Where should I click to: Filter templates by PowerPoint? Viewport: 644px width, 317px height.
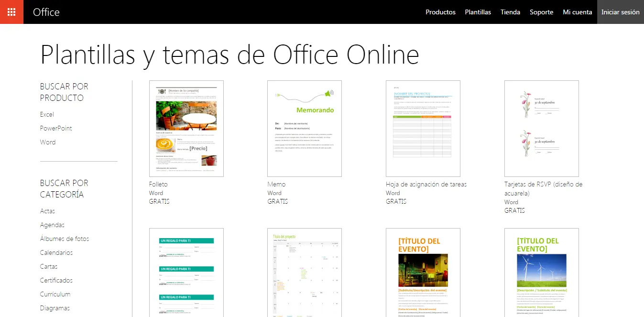(x=56, y=128)
